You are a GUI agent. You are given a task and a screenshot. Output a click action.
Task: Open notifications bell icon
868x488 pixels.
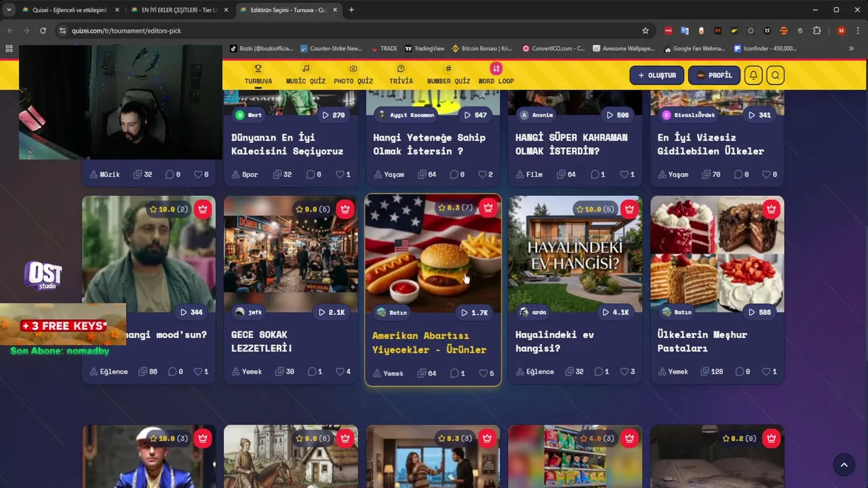[753, 75]
